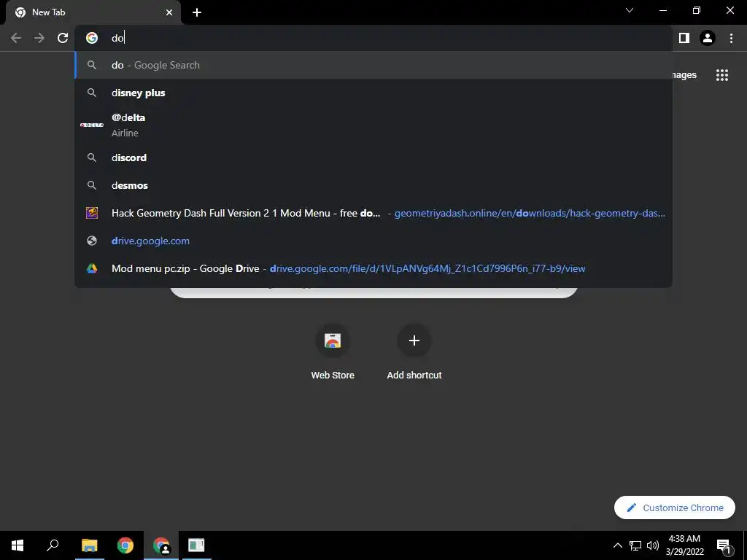Viewport: 747px width, 560px height.
Task: Choose the 'do - Google Search' suggestion
Action: (373, 65)
